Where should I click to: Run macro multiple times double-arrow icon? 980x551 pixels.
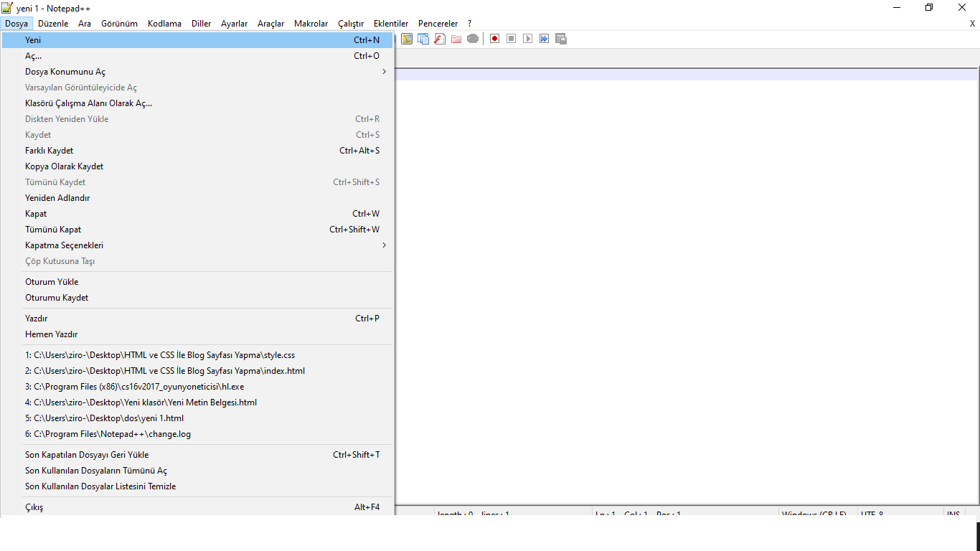pyautogui.click(x=544, y=39)
